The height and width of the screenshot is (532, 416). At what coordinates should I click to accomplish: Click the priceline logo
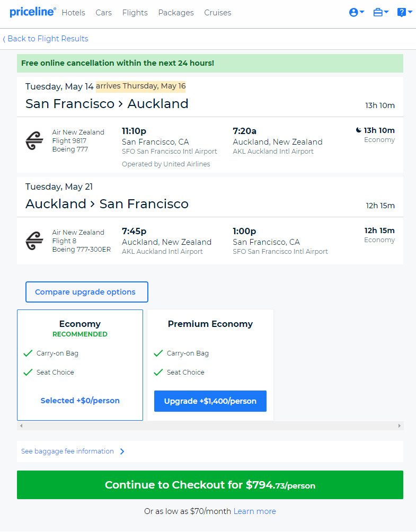tap(33, 12)
